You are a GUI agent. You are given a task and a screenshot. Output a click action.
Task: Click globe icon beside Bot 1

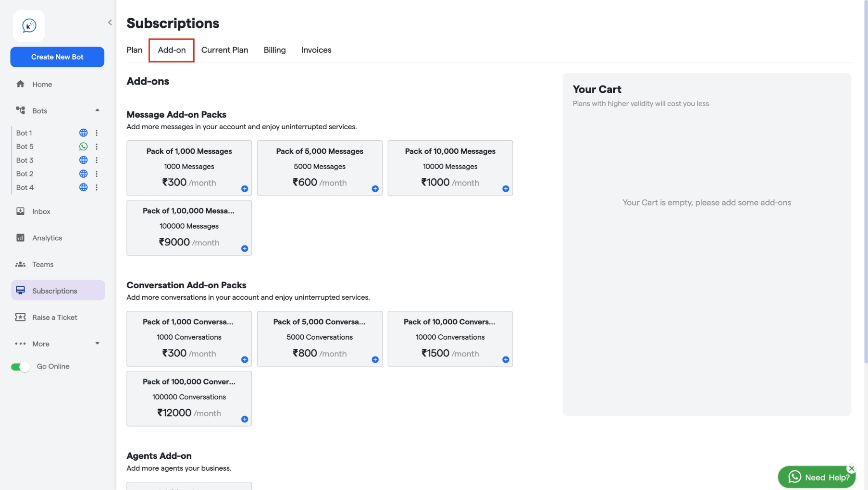83,133
